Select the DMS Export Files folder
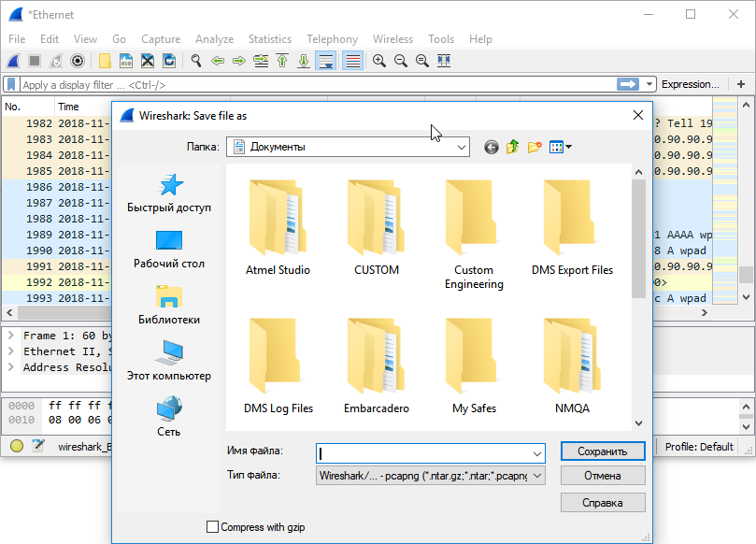 (572, 228)
